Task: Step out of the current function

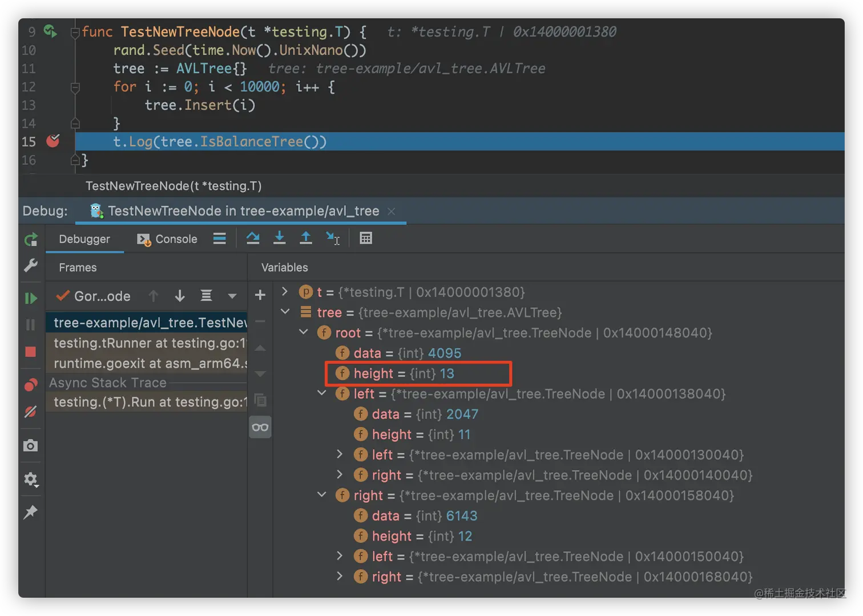Action: click(x=306, y=238)
